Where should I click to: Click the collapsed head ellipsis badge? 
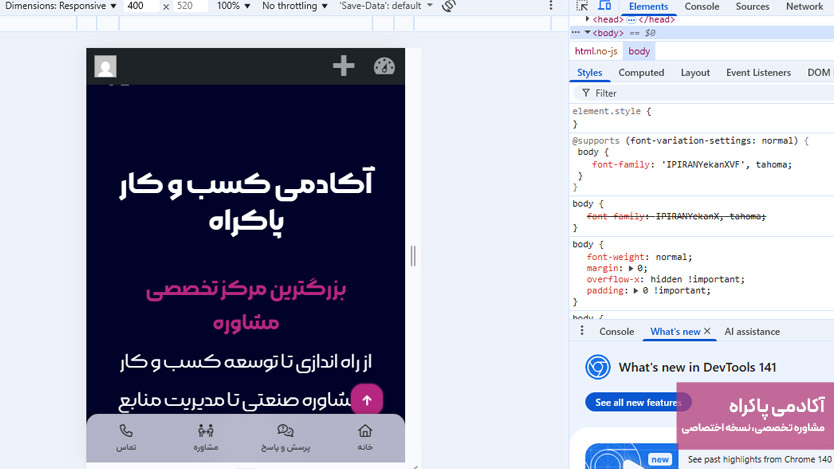(x=631, y=20)
